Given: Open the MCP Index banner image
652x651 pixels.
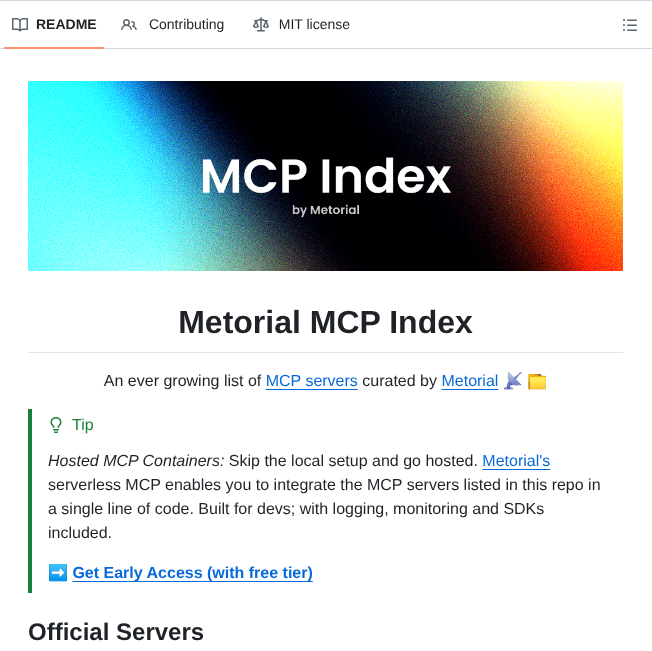Looking at the screenshot, I should click(x=325, y=176).
